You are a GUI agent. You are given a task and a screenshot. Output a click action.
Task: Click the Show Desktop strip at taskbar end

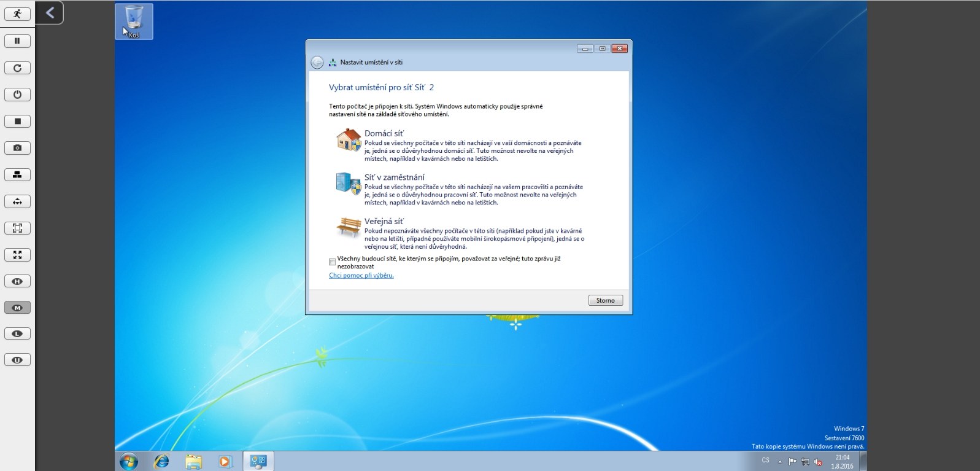[x=863, y=462]
